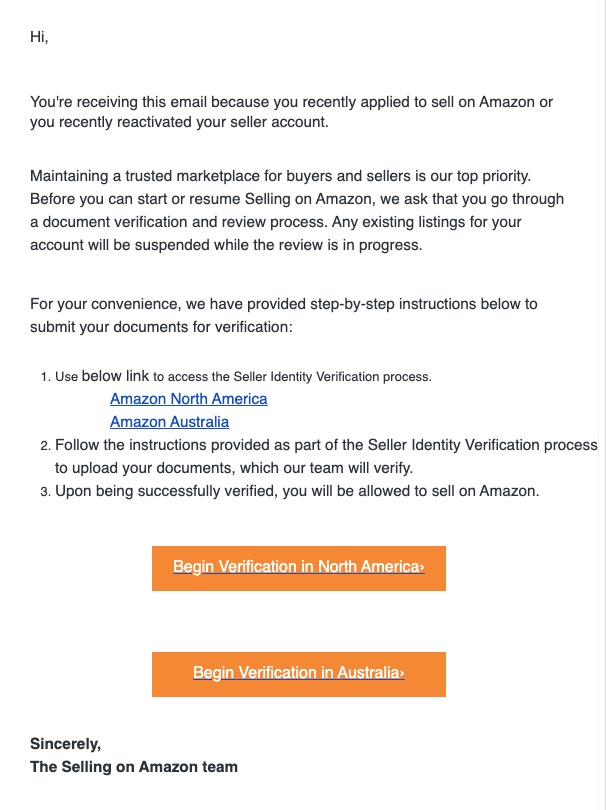Click the list number "1." marker
Screen dimensions: 606x810
(45, 377)
